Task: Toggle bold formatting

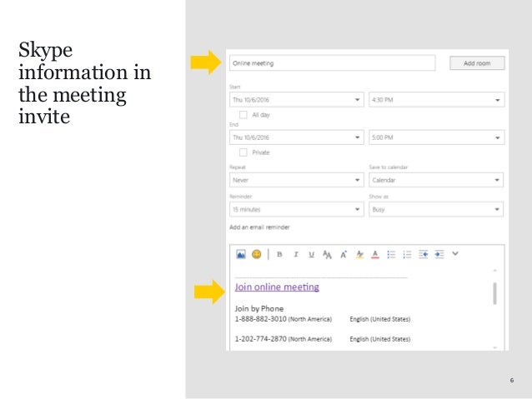Action: 279,254
